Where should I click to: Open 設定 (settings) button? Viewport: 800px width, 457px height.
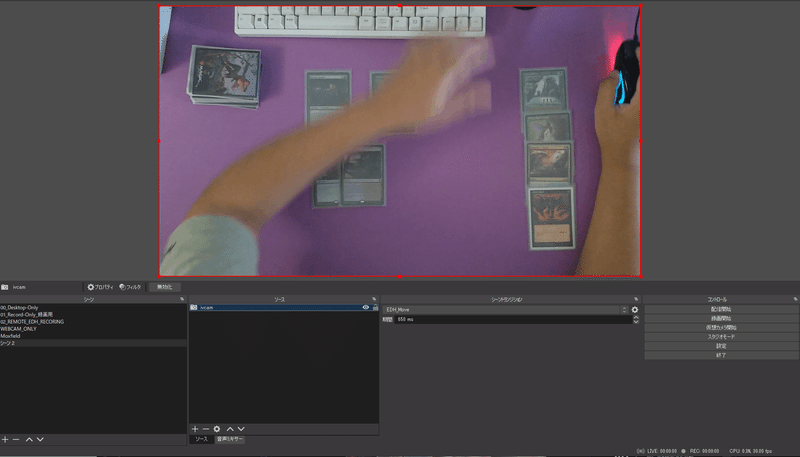tap(721, 346)
